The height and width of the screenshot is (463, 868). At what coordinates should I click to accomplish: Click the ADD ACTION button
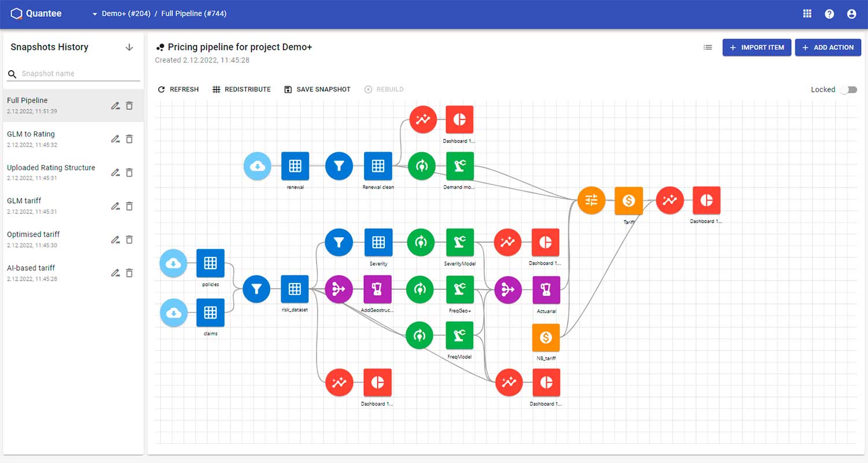828,47
